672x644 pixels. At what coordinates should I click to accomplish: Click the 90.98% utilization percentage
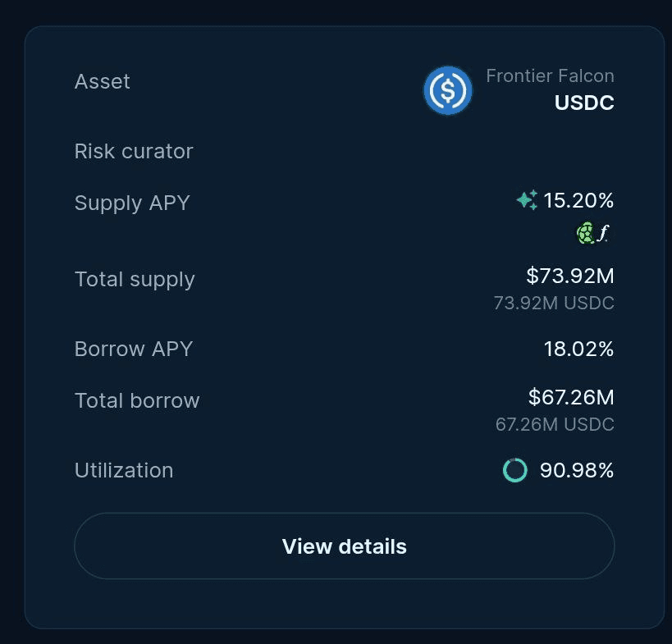577,470
